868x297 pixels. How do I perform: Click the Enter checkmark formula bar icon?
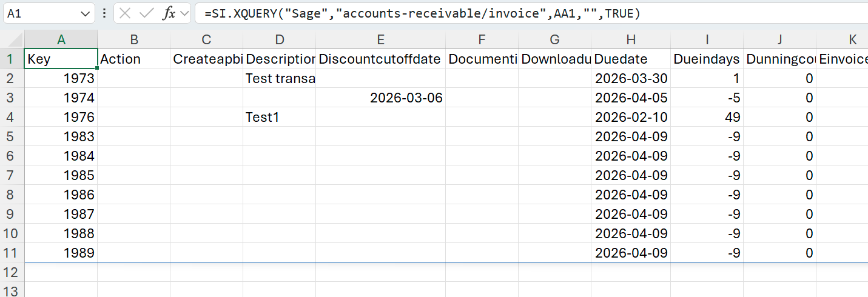click(146, 13)
